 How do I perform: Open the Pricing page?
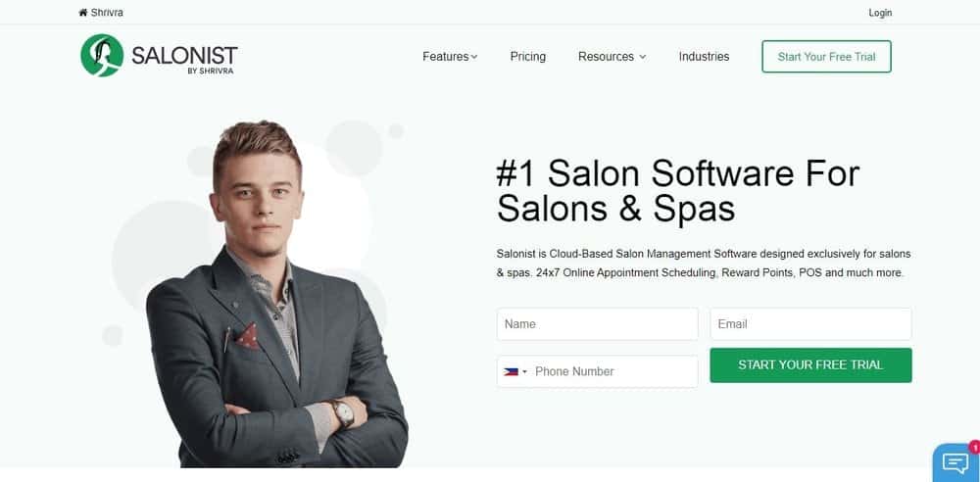pyautogui.click(x=527, y=56)
